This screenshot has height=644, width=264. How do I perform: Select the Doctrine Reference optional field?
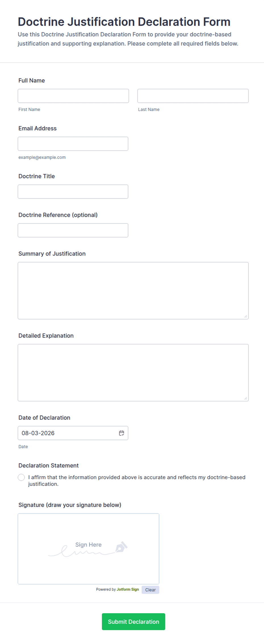pos(73,230)
